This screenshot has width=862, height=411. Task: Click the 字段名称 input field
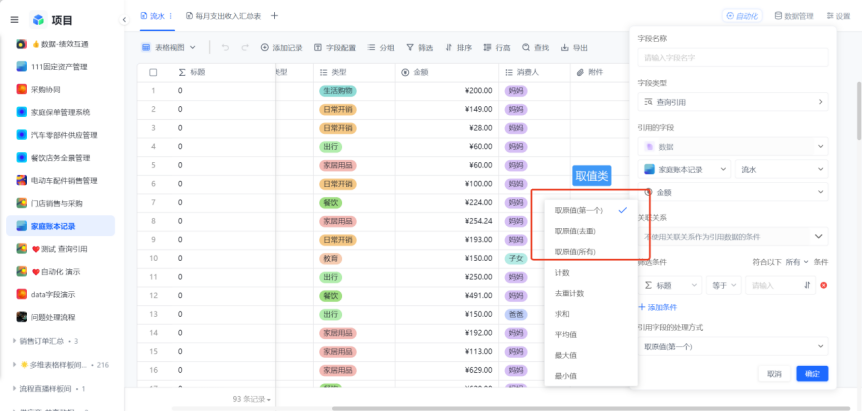tap(733, 57)
